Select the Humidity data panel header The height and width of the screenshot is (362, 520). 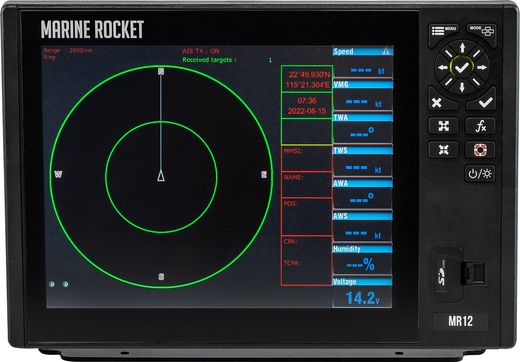coord(363,249)
